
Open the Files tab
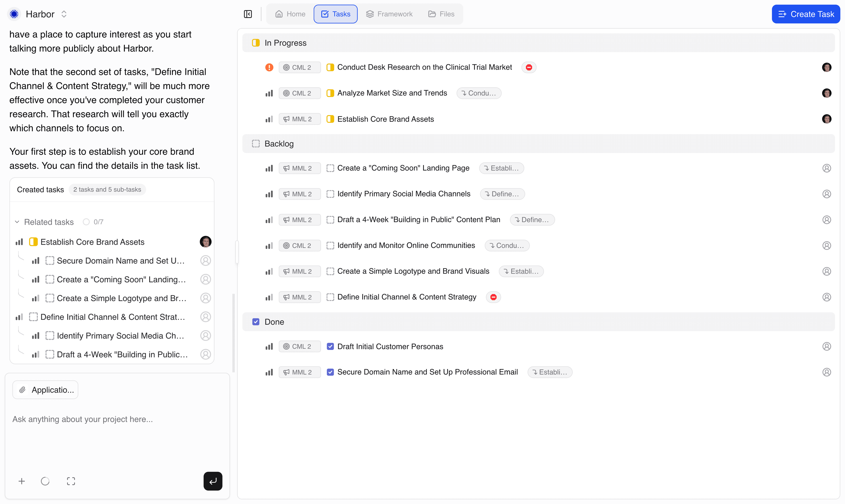tap(441, 14)
